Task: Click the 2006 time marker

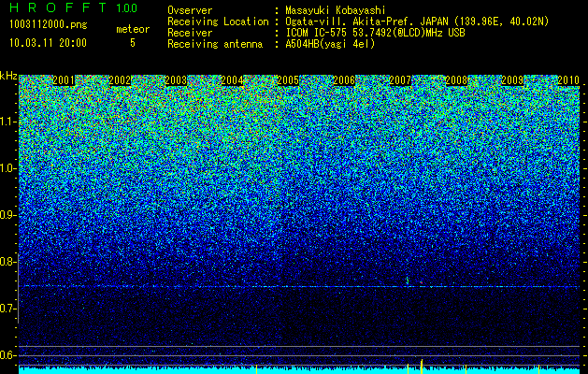Action: click(344, 80)
